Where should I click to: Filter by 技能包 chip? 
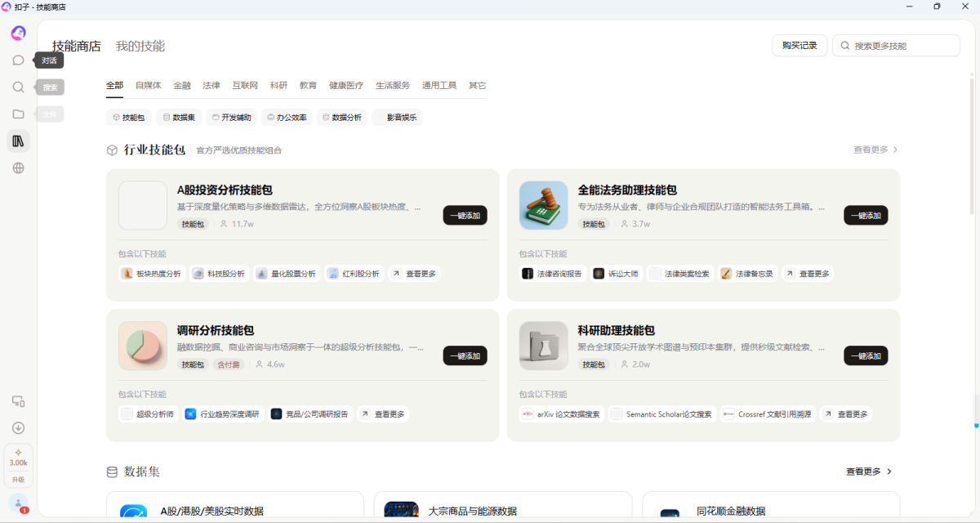[x=129, y=117]
